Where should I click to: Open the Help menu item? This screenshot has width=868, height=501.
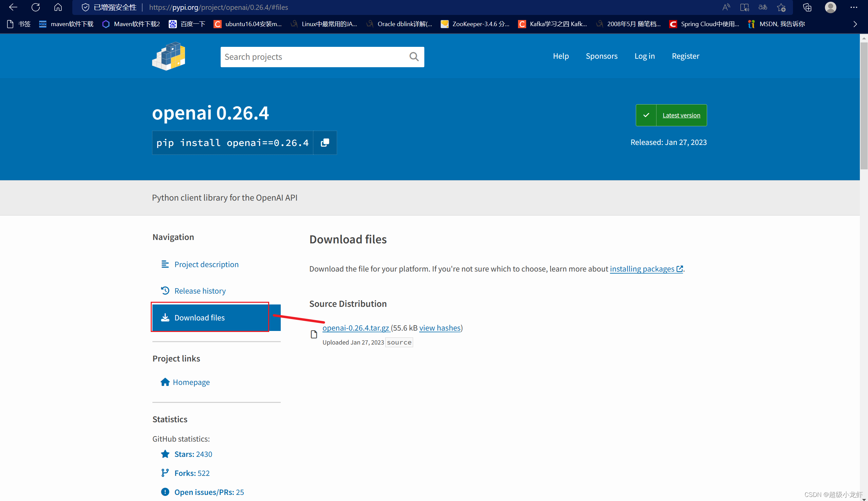tap(560, 56)
